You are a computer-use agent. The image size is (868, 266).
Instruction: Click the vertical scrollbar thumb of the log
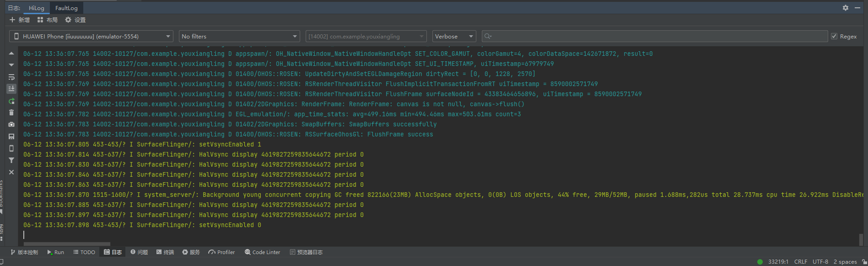[x=861, y=239]
